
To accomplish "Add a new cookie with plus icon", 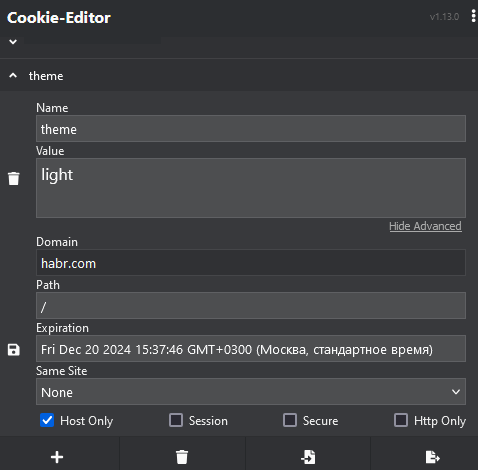I will coord(57,457).
